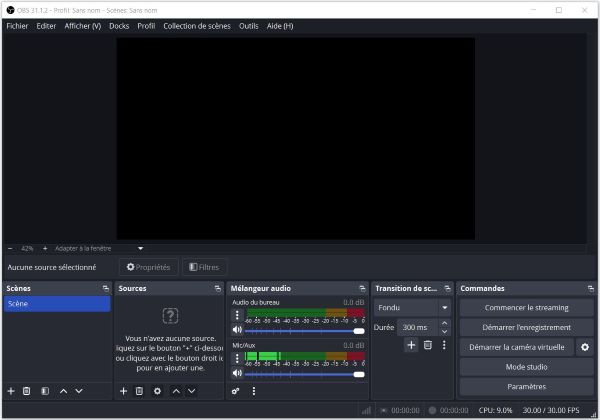Screen dimensions: 600x420
Task: Open the Docks menu
Action: 119,26
